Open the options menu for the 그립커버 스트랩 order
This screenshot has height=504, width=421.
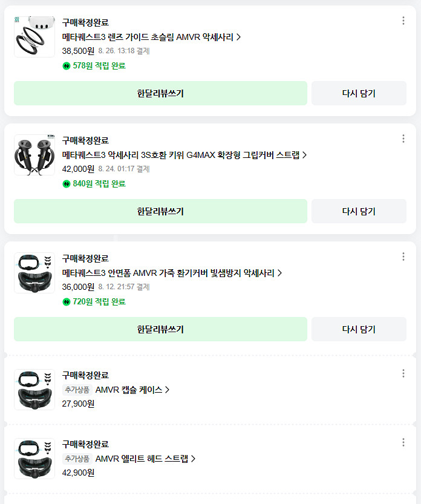(403, 138)
